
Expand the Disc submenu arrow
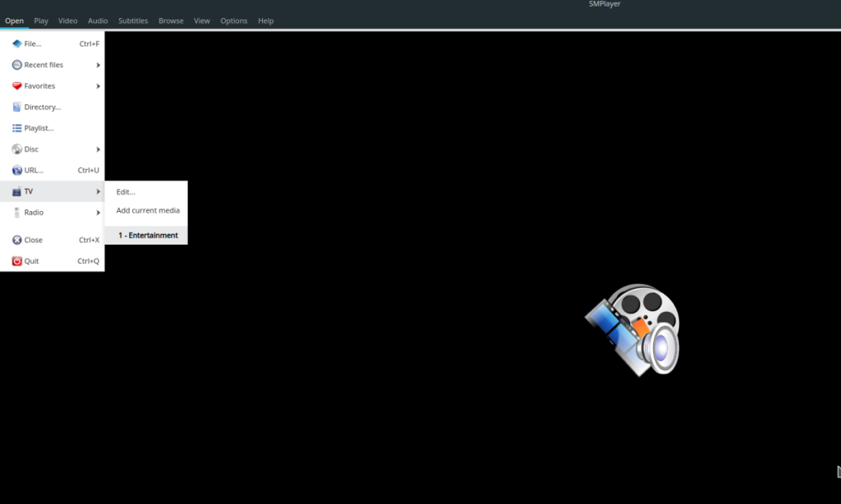click(98, 149)
